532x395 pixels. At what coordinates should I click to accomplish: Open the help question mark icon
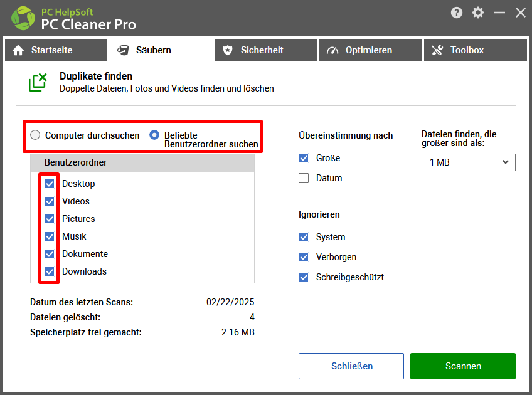(x=456, y=13)
